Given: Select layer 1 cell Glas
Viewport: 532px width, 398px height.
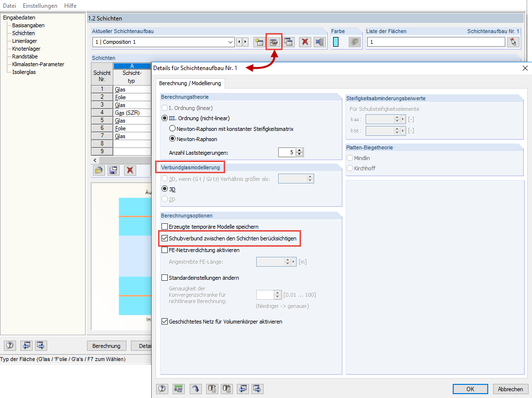Looking at the screenshot, I should coord(132,90).
